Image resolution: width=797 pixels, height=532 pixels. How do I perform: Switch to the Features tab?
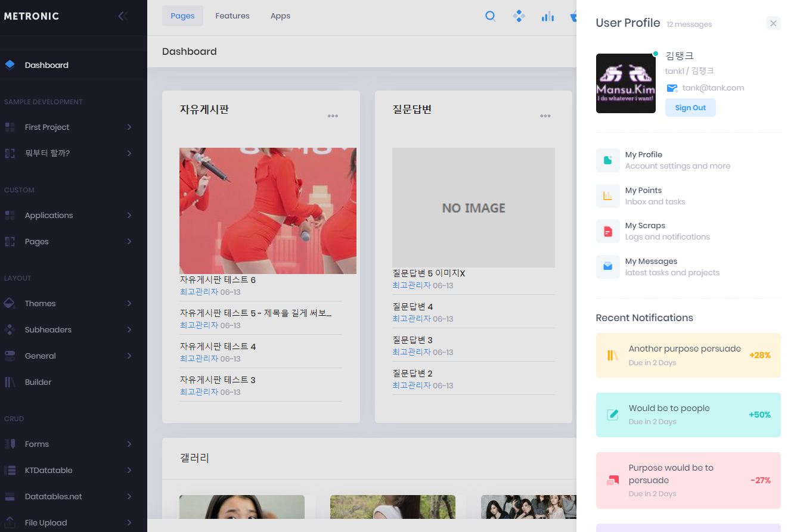click(232, 16)
